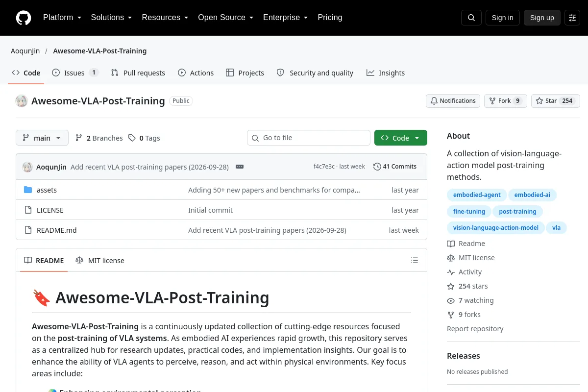Image resolution: width=588 pixels, height=392 pixels.
Task: View 0 Tags link
Action: pos(144,138)
